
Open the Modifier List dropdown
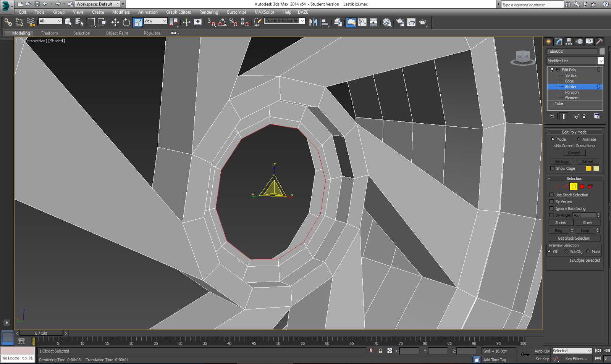(600, 61)
